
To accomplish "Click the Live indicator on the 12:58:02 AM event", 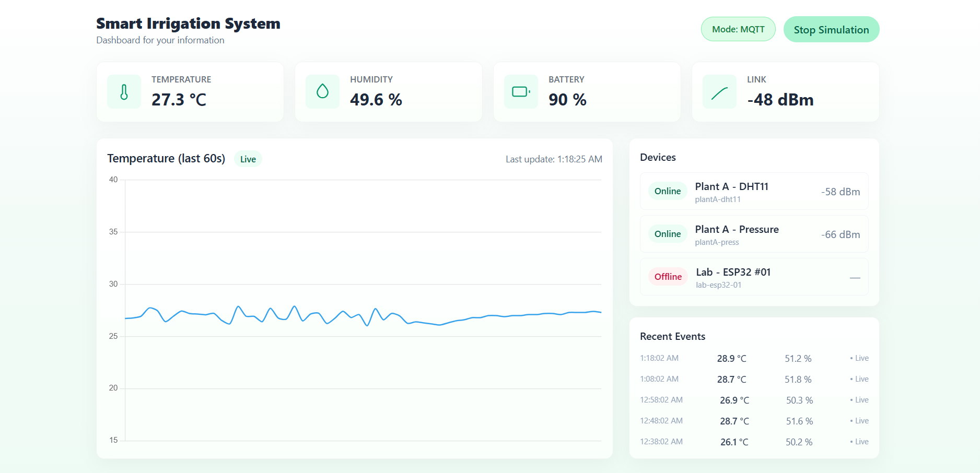I will [x=859, y=400].
